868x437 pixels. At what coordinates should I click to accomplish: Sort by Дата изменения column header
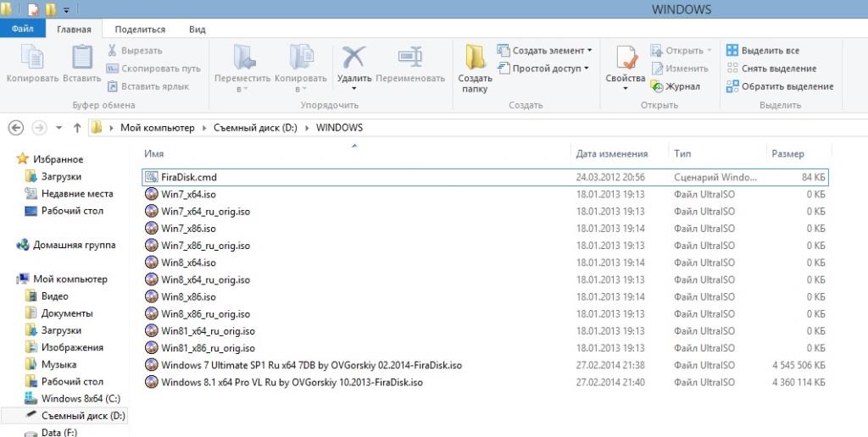coord(612,154)
